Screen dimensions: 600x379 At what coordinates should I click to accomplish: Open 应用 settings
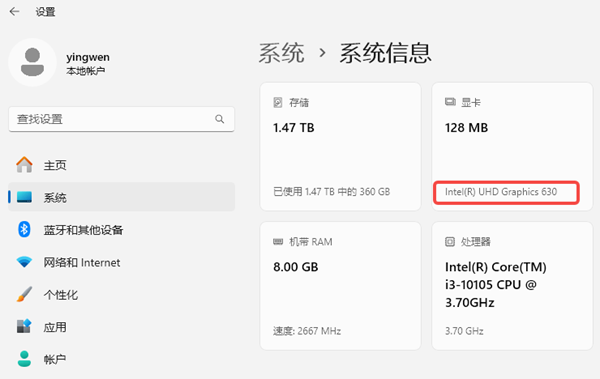[x=121, y=327]
